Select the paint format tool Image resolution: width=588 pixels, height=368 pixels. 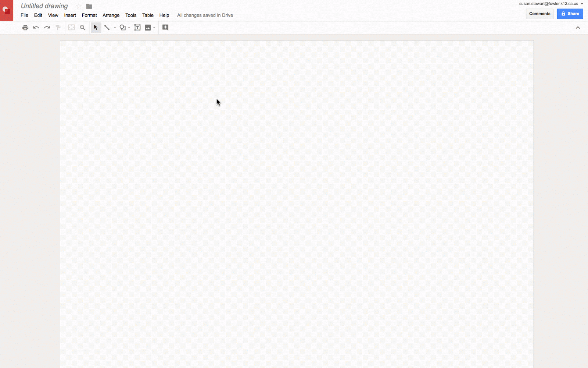(58, 28)
